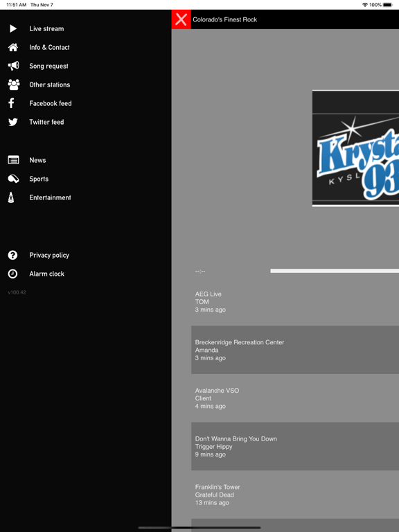Open AEG Live TOM playlist entry
The height and width of the screenshot is (532, 399).
click(295, 301)
